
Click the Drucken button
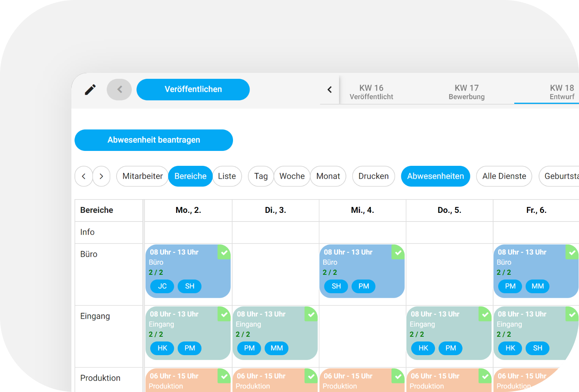click(373, 176)
